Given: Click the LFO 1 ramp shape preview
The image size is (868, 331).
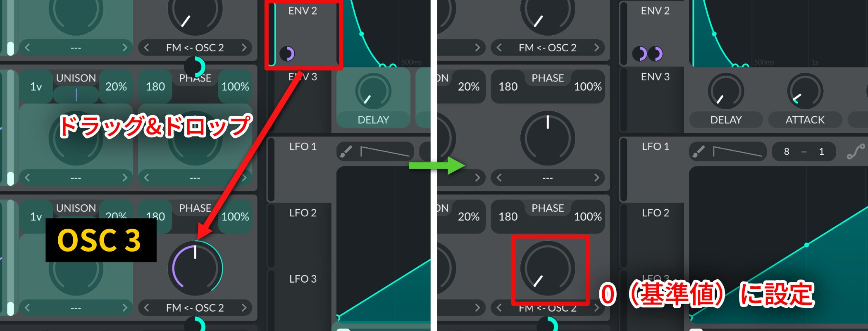Looking at the screenshot, I should (737, 151).
